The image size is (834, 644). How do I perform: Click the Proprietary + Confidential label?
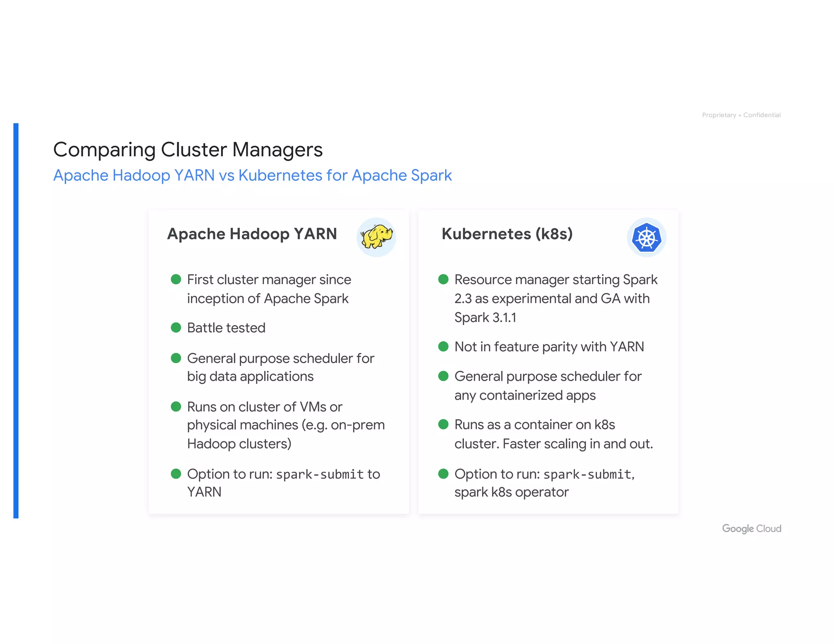741,115
